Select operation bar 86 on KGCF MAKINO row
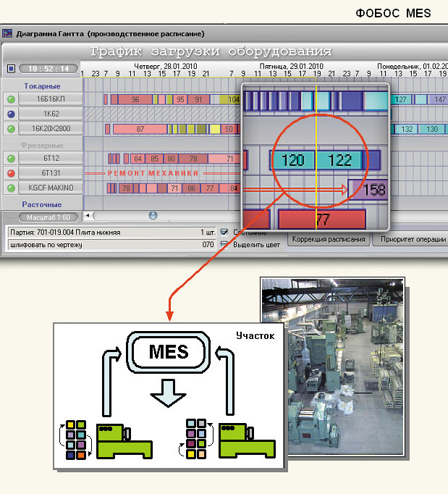This screenshot has height=494, width=448. pyautogui.click(x=191, y=188)
